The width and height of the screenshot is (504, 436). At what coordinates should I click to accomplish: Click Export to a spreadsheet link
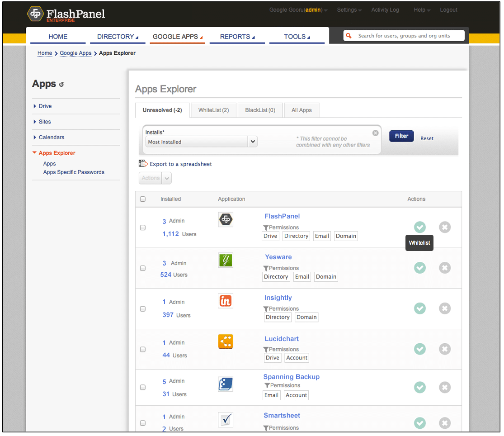(181, 164)
